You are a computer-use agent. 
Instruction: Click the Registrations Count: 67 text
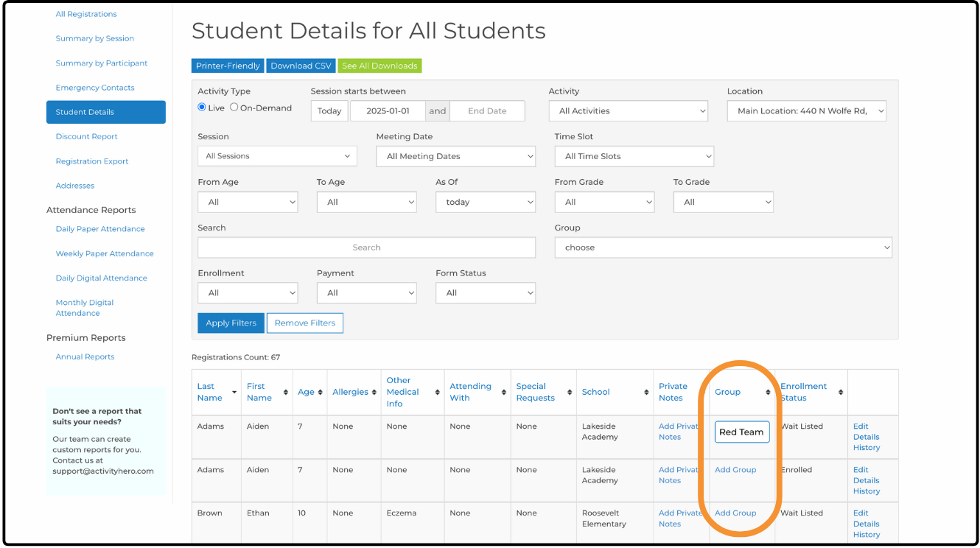click(236, 357)
